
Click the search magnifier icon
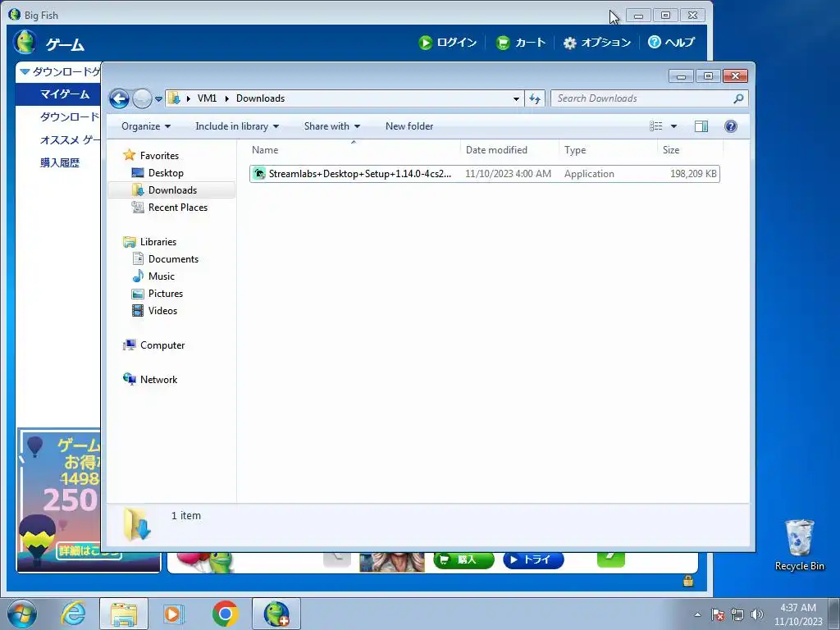pyautogui.click(x=739, y=98)
